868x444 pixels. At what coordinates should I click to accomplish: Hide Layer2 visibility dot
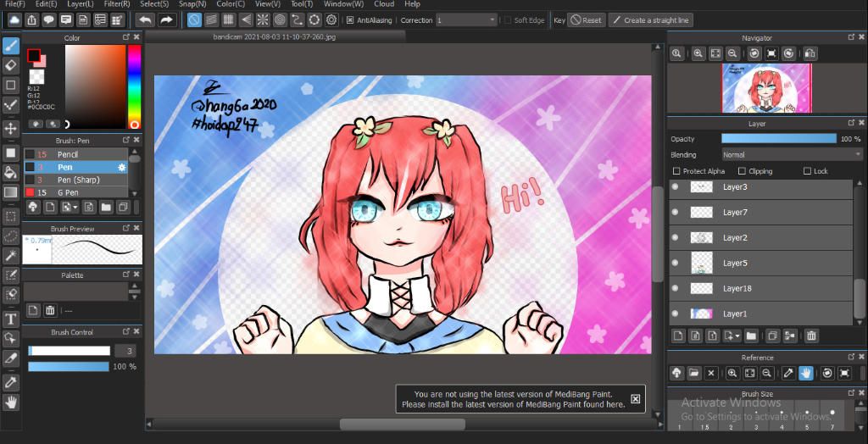click(675, 237)
